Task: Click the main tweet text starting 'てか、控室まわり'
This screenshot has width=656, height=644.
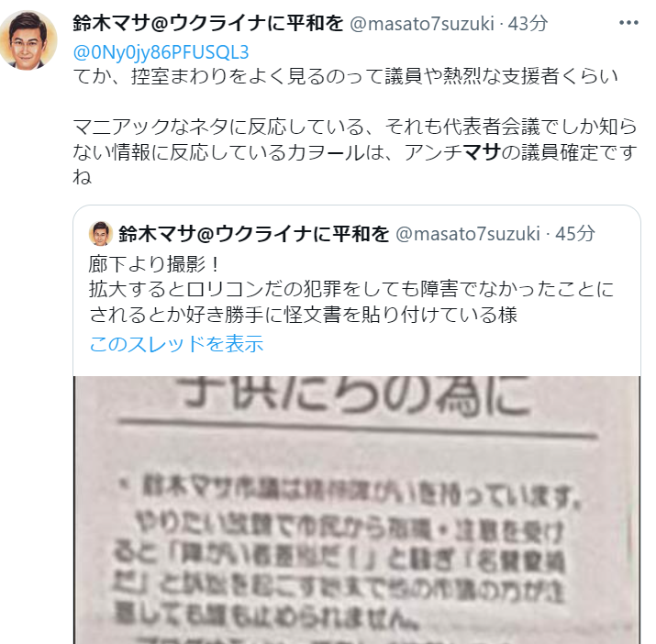Action: [345, 76]
